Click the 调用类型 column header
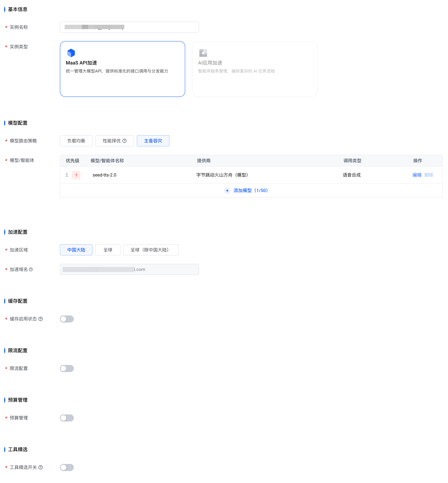 pos(352,161)
